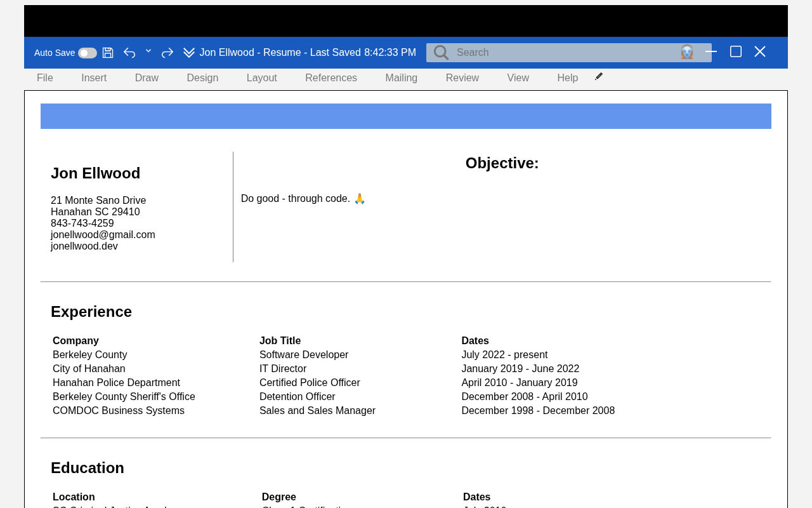
Task: Click the email jonellwood@gmail.com
Action: click(x=103, y=235)
